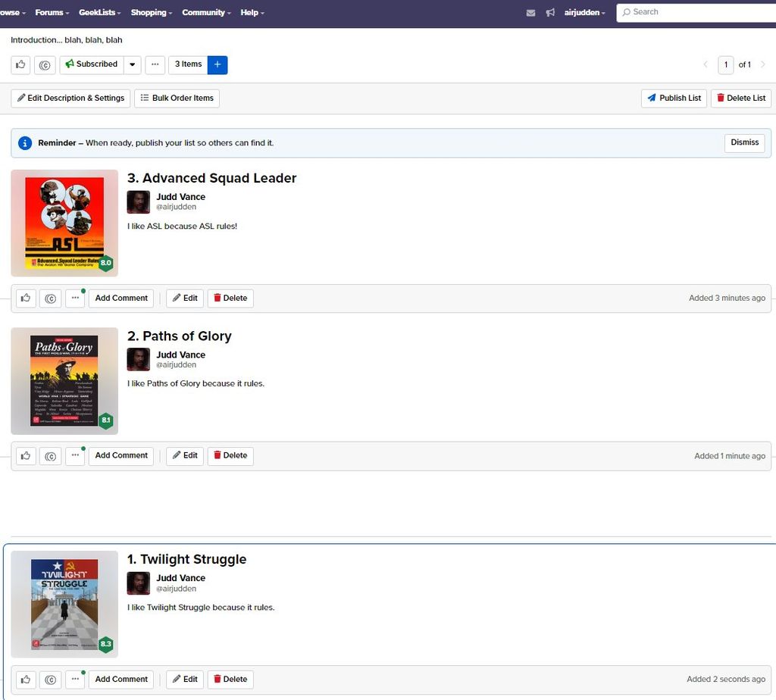This screenshot has height=700, width=776.
Task: Expand the subscription options dropdown arrow
Action: tap(132, 65)
